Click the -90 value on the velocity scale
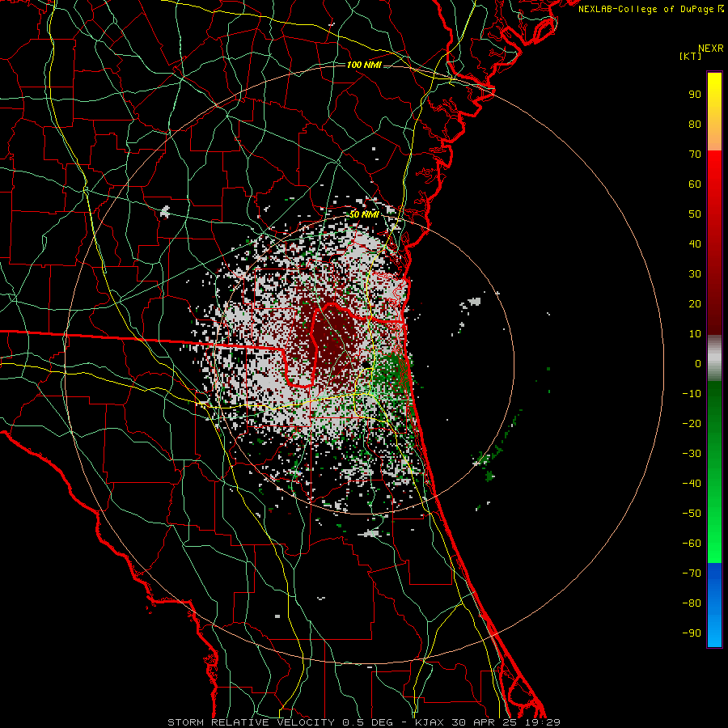 tap(692, 633)
